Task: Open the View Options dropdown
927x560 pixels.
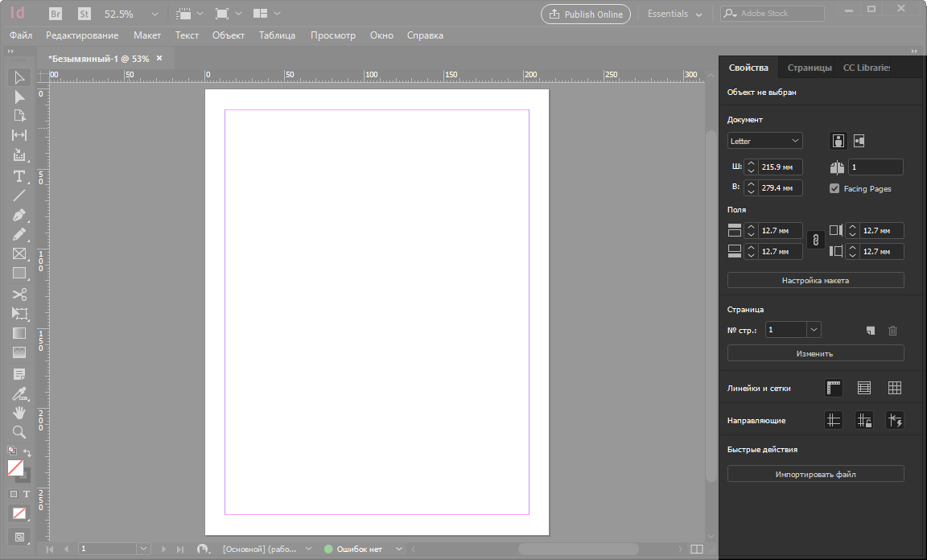Action: click(190, 14)
